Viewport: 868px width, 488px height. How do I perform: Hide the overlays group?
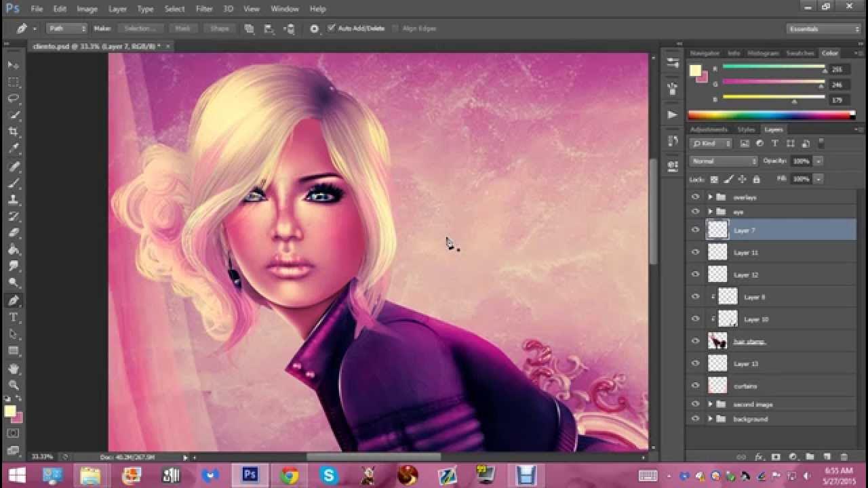pyautogui.click(x=695, y=197)
